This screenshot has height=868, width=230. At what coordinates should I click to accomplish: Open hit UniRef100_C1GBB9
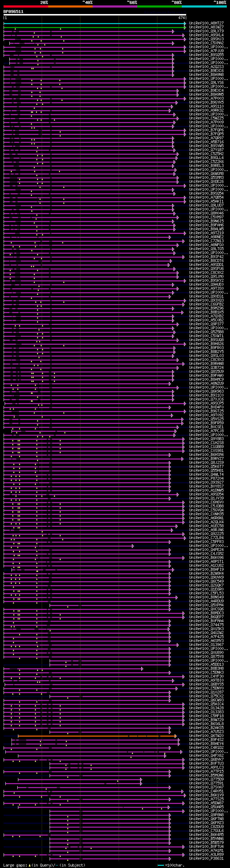pyautogui.click(x=206, y=447)
